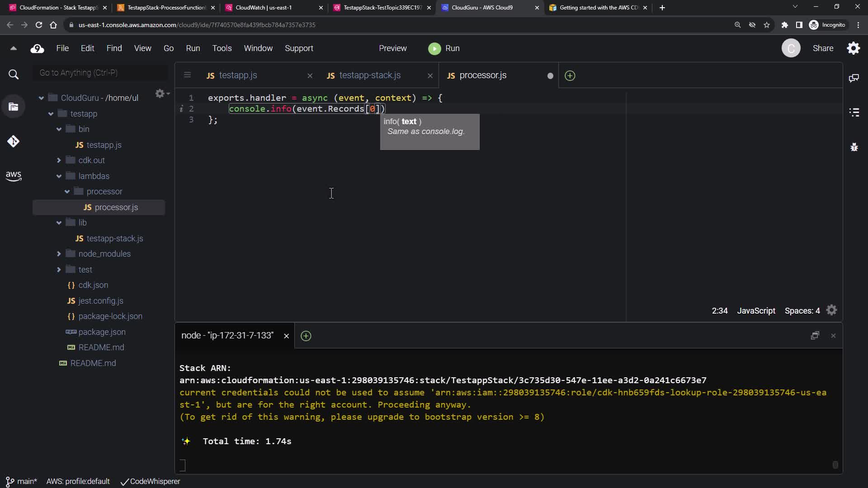Click the green Run button
This screenshot has height=488, width=868.
(443, 48)
